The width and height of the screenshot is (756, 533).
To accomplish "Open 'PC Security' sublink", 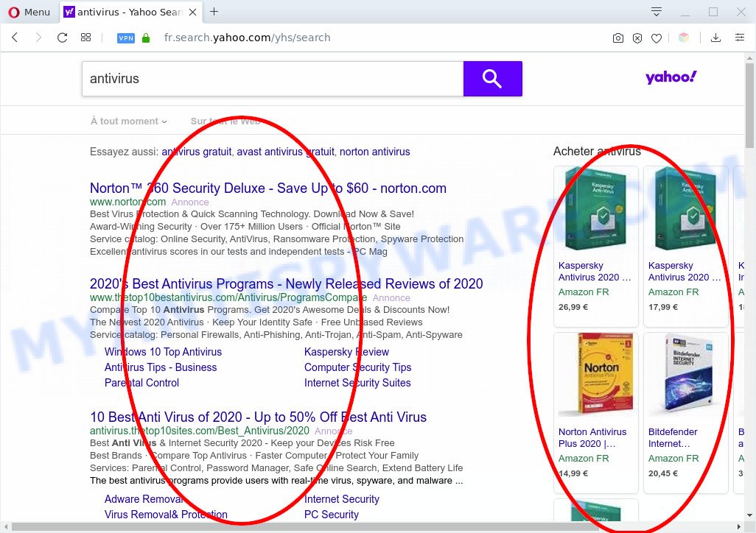I will (x=332, y=514).
